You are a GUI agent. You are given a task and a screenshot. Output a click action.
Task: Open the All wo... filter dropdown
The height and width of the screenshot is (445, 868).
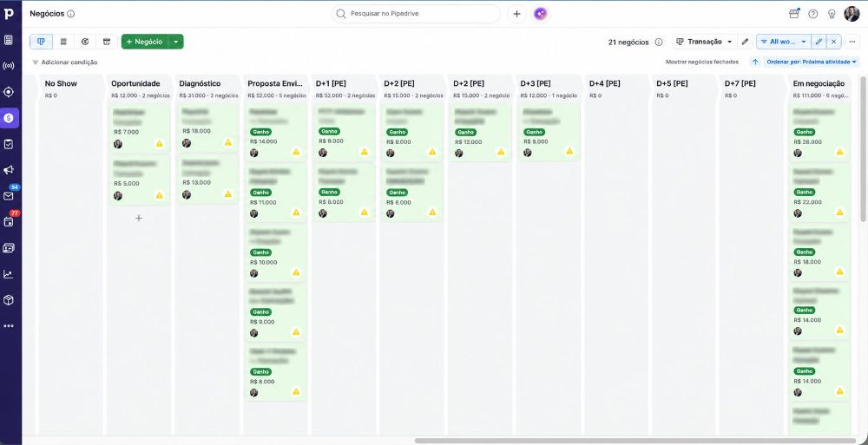click(784, 42)
